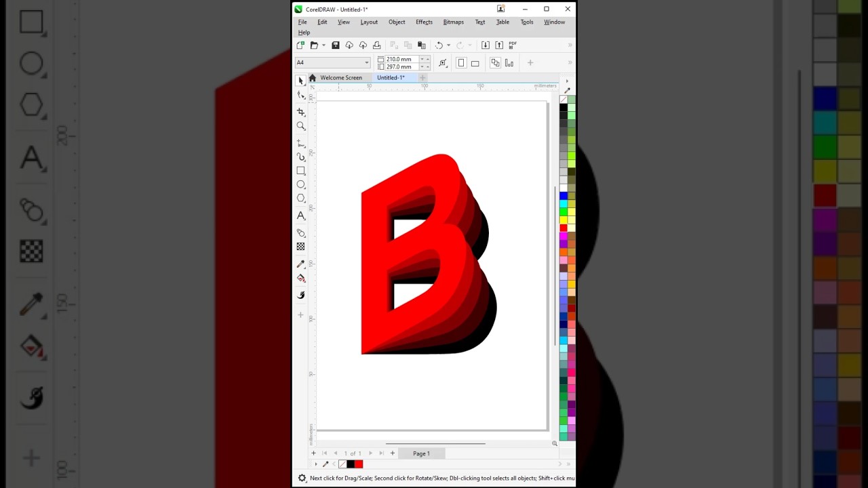Select the Freehand tool
The height and width of the screenshot is (488, 868).
click(301, 143)
